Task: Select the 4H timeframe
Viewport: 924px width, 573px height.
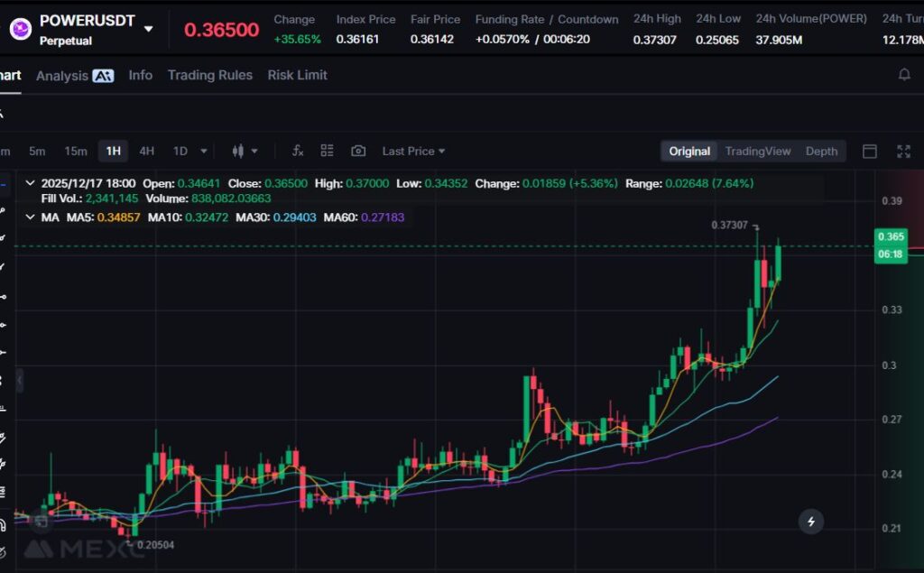Action: tap(146, 152)
